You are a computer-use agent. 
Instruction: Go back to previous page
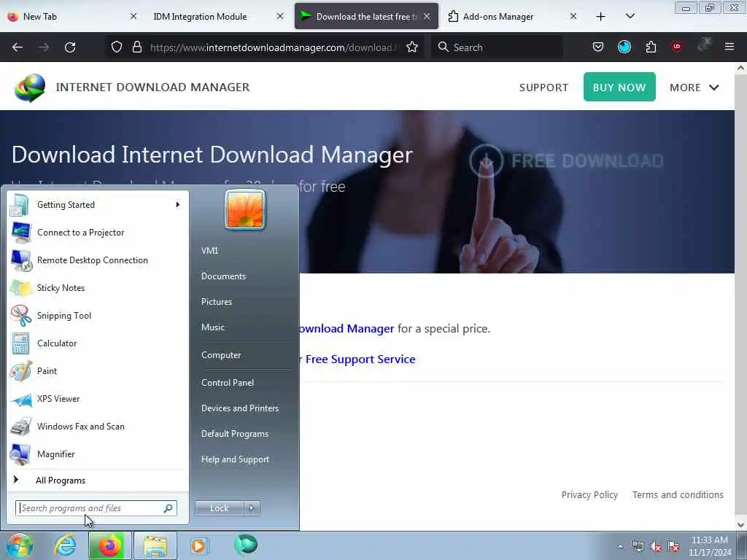click(x=18, y=47)
